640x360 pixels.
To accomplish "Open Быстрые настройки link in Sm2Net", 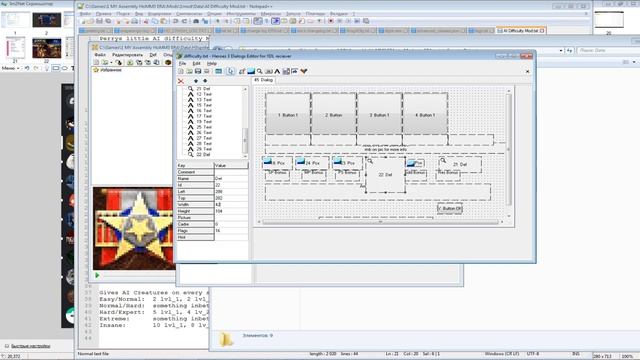I will (x=31, y=346).
